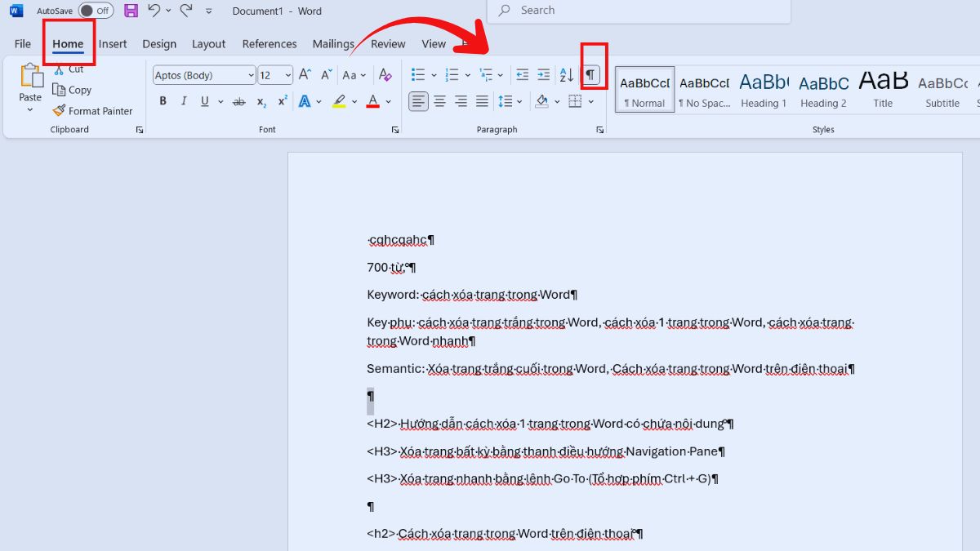Click Text Effects and Typography icon

pyautogui.click(x=305, y=101)
